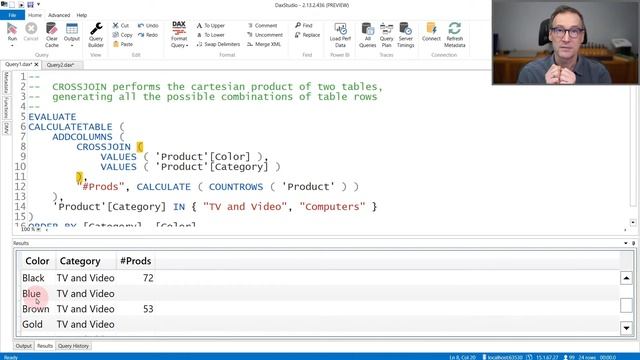Select the Query1.dax document tab
The height and width of the screenshot is (360, 640).
pos(18,64)
